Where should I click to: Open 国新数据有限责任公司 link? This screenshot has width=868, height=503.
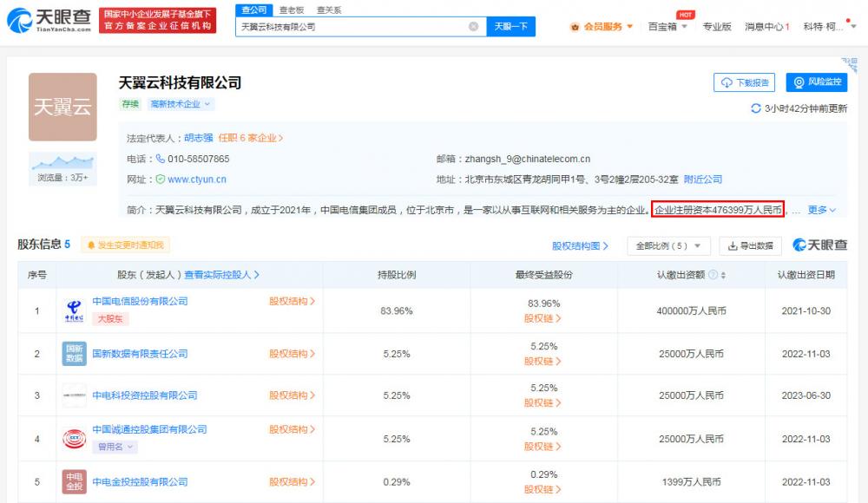tap(140, 354)
